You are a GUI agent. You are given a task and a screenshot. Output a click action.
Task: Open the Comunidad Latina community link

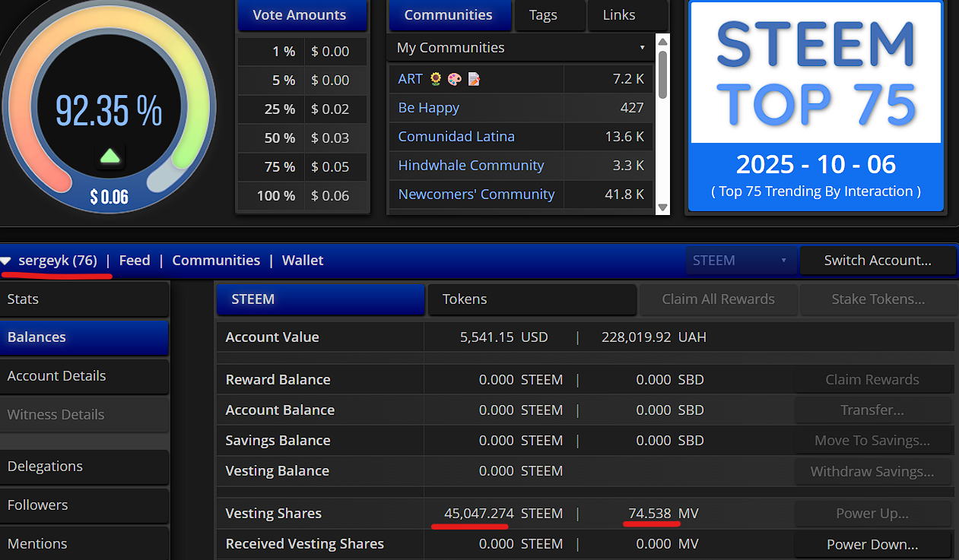tap(456, 137)
